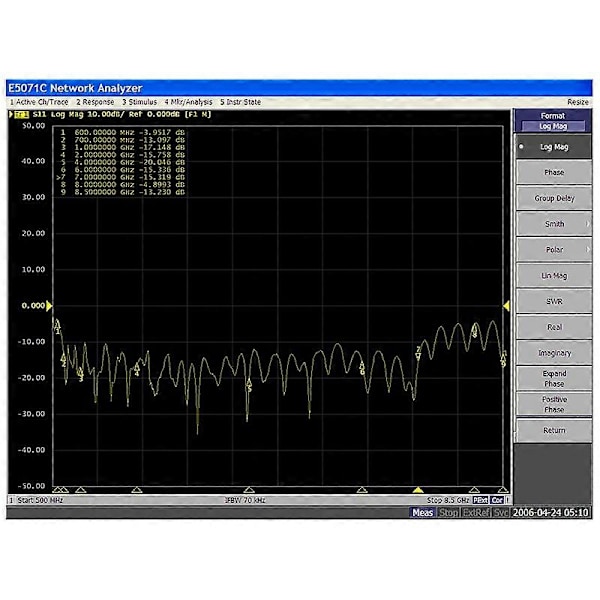Select marker 6 on the trace at 6 GHz

(x=362, y=369)
